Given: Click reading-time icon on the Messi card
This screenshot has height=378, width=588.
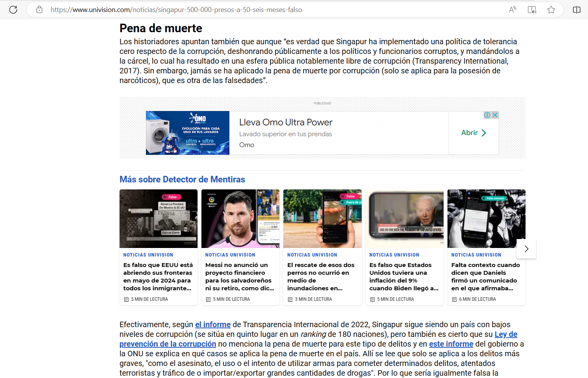Looking at the screenshot, I should 208,299.
